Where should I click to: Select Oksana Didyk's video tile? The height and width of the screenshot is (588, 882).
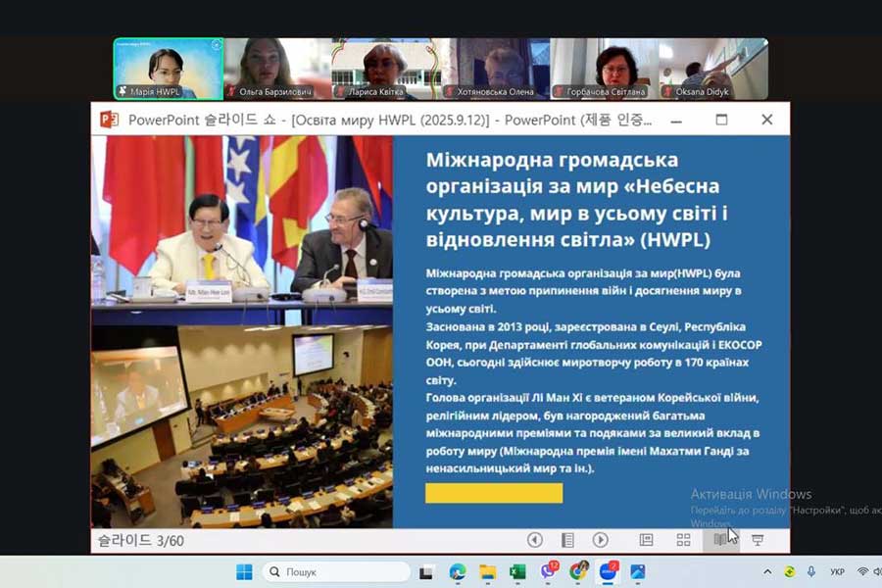click(x=713, y=69)
